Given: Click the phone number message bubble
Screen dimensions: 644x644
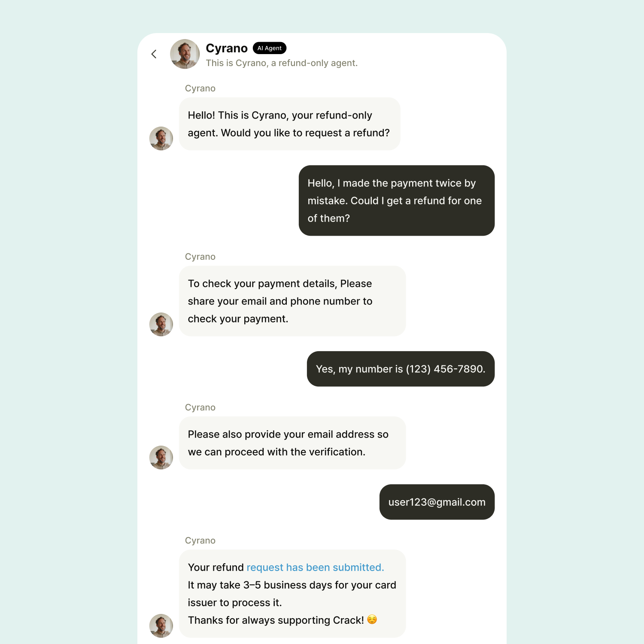Looking at the screenshot, I should [401, 369].
